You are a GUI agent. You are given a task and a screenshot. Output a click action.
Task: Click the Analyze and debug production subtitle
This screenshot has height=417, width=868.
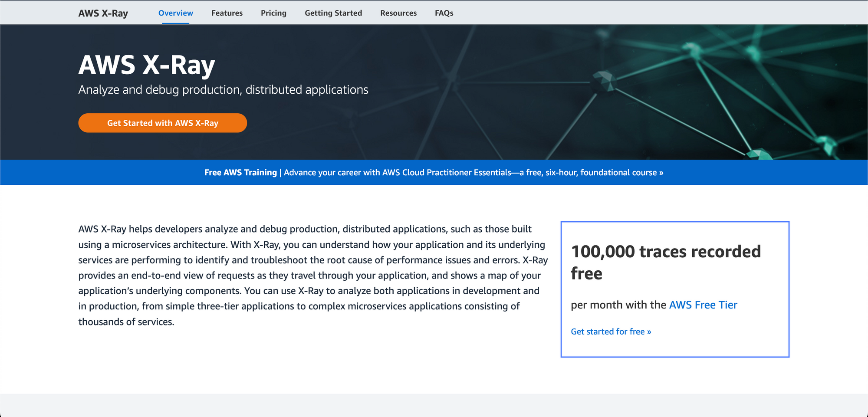[223, 90]
